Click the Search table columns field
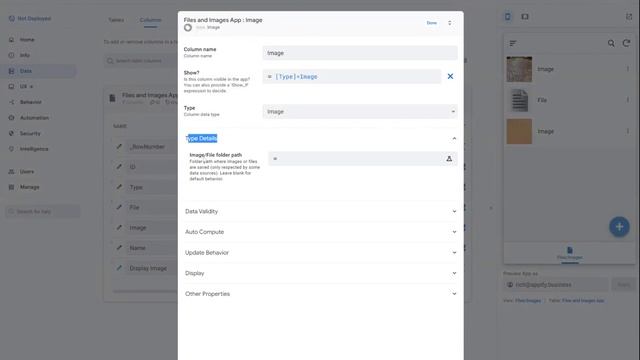This screenshot has width=640, height=360. point(141,61)
